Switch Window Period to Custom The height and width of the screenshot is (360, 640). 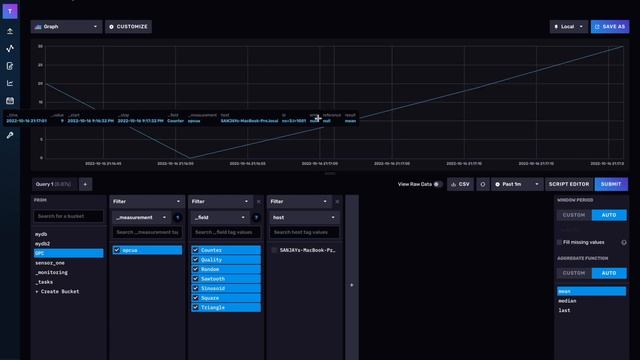[x=574, y=215]
